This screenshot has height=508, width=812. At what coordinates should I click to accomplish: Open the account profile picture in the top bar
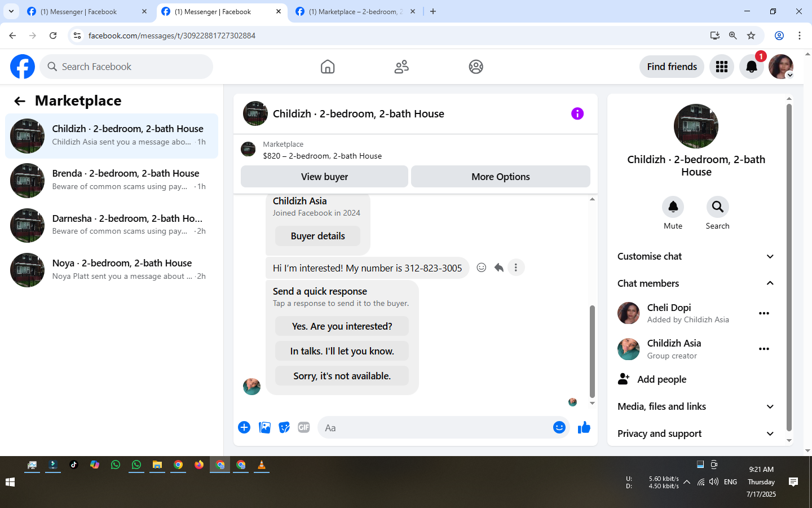781,67
